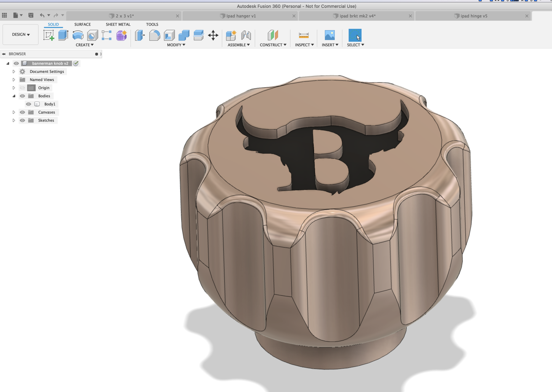Open the Ipad hanger v1 document tab
The height and width of the screenshot is (392, 552).
coord(240,16)
